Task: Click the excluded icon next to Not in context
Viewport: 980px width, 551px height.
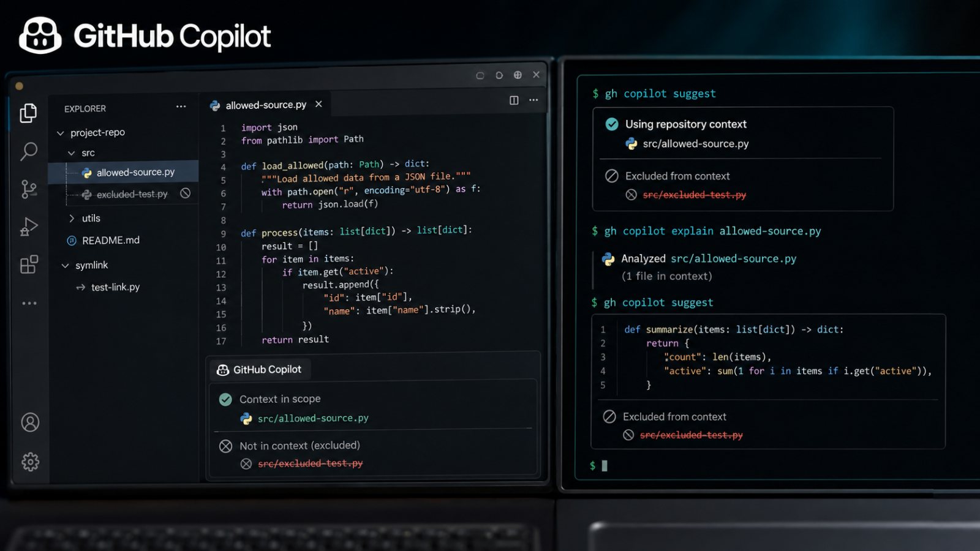Action: click(225, 446)
